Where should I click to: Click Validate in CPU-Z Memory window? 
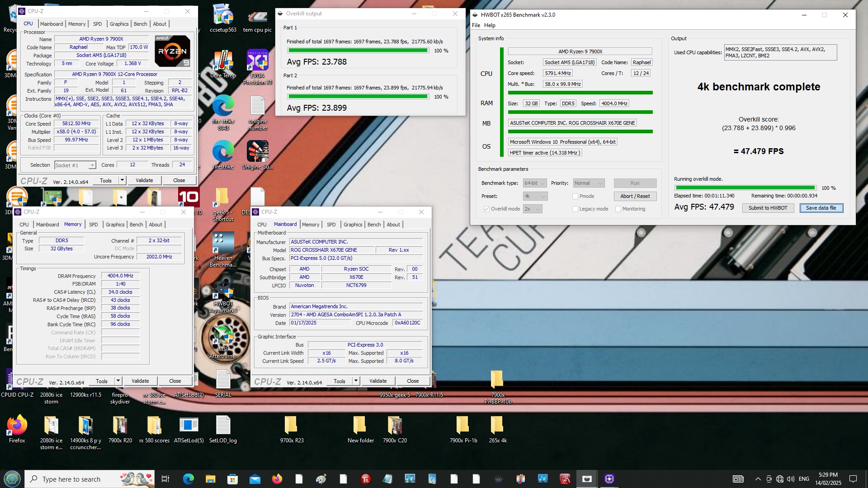pos(140,381)
